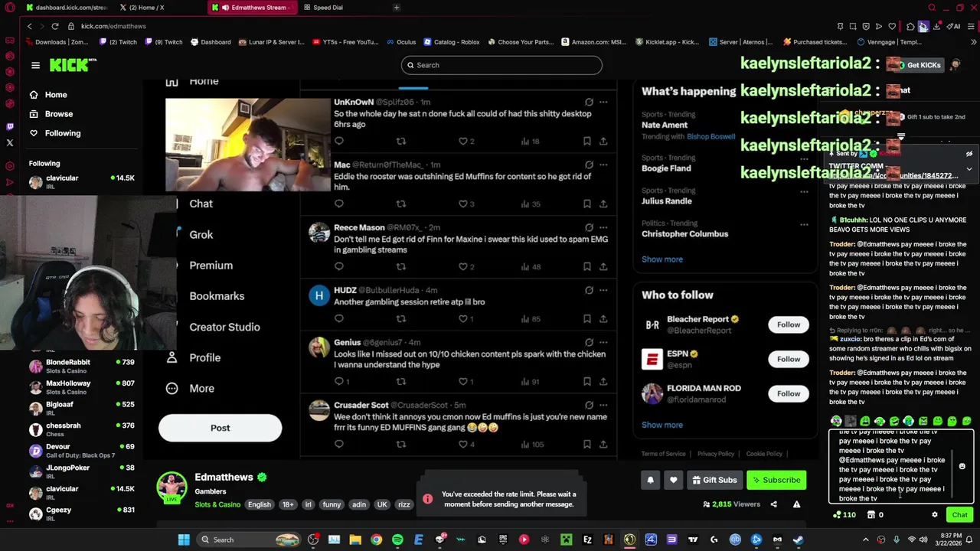Image resolution: width=980 pixels, height=551 pixels.
Task: Click Show more under trending topics
Action: click(x=661, y=259)
